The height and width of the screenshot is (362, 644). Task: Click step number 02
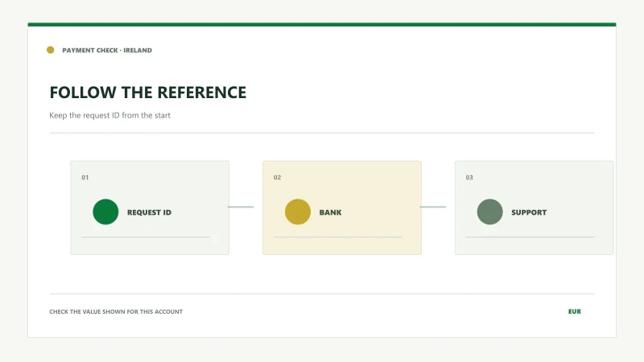click(277, 177)
